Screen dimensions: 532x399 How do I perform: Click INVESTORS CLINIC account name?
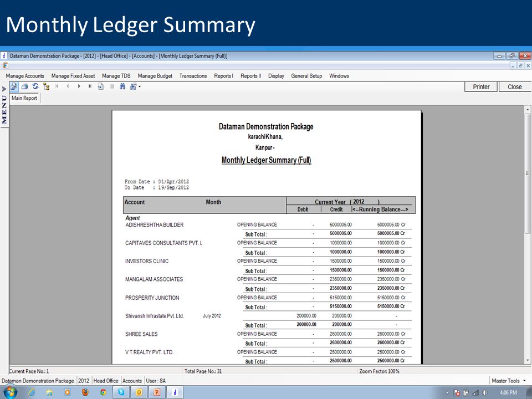click(147, 261)
